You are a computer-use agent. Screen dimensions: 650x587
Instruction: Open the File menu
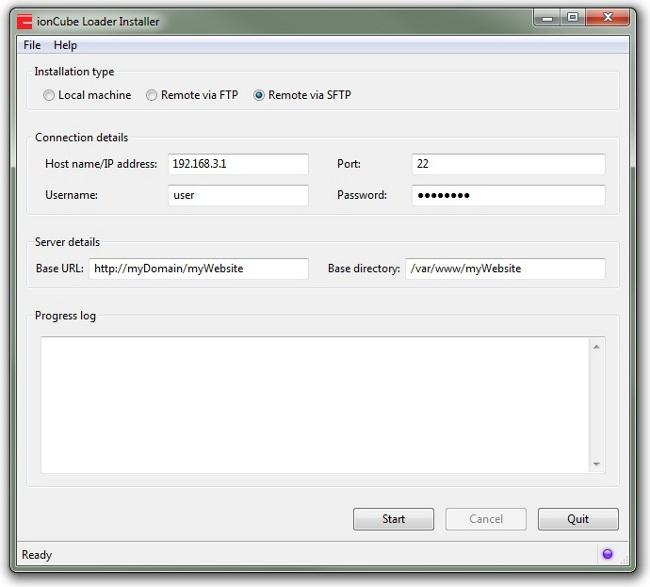coord(32,45)
